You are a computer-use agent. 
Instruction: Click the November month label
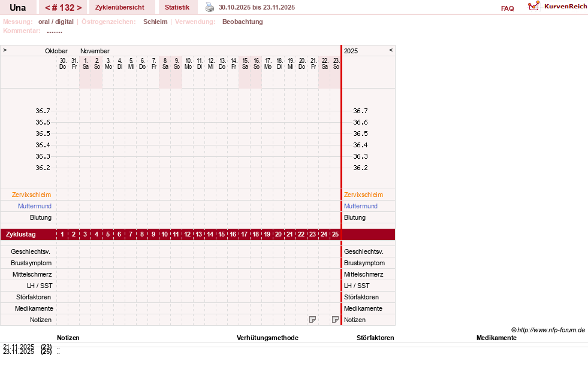coord(95,51)
